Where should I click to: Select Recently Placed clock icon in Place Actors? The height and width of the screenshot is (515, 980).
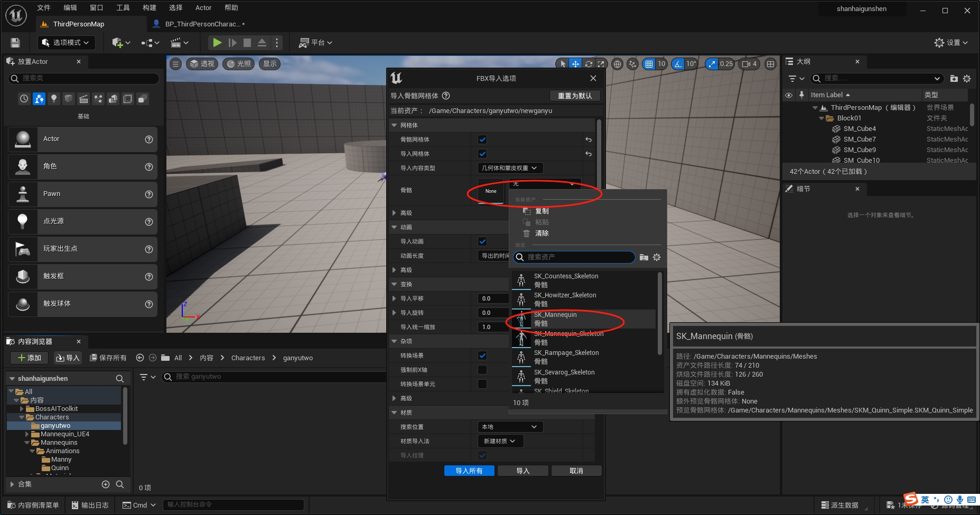pos(24,99)
